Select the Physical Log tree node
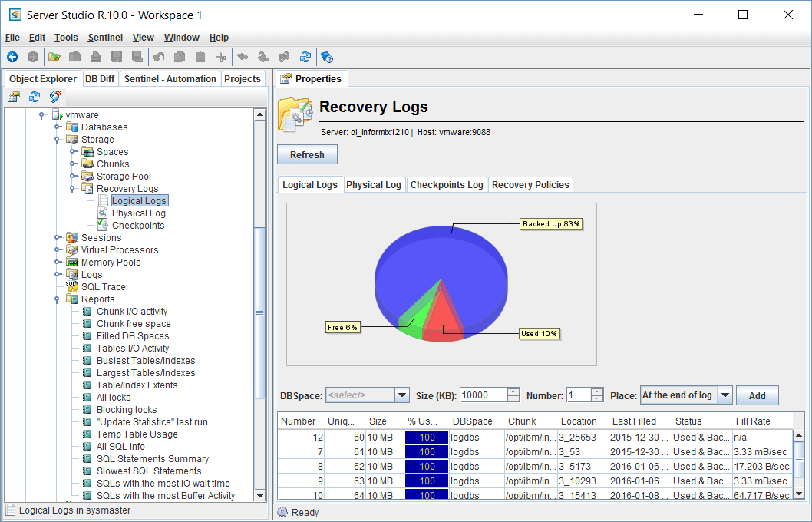Viewport: 812px width, 522px height. (x=138, y=213)
